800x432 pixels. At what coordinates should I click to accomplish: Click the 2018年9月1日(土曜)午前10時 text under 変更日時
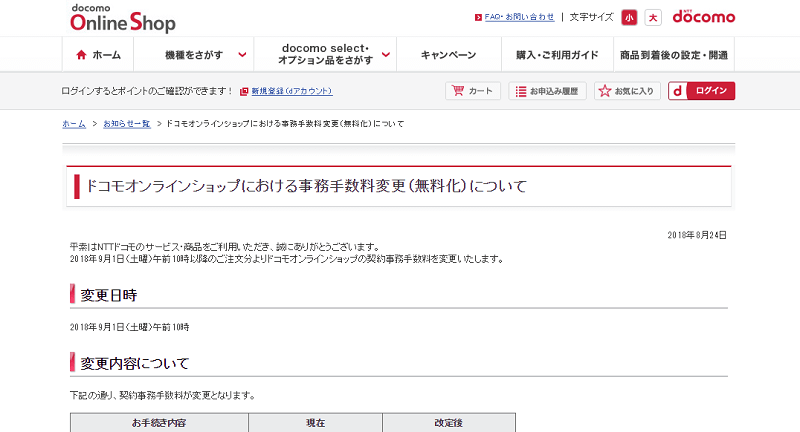click(130, 327)
